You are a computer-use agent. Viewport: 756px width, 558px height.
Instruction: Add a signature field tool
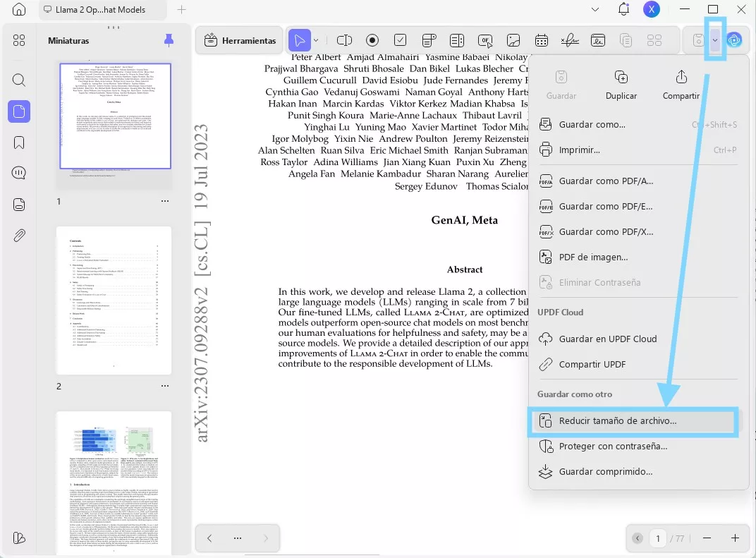569,40
